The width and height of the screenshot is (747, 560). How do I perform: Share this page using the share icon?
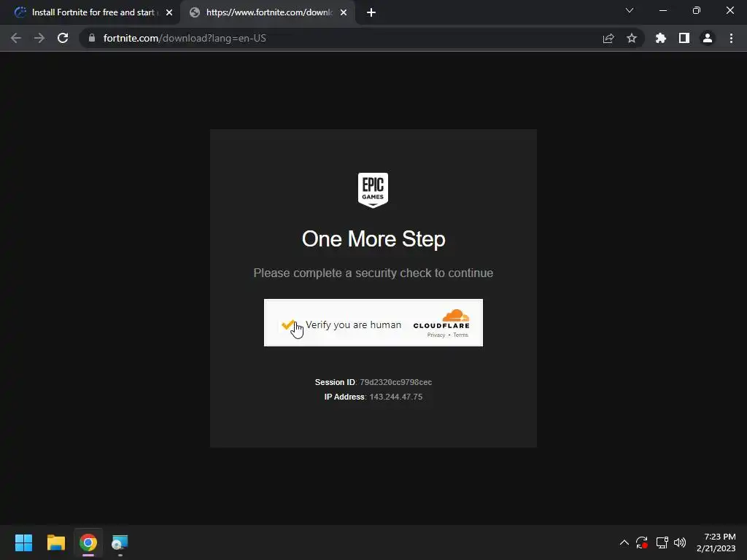[x=608, y=38]
